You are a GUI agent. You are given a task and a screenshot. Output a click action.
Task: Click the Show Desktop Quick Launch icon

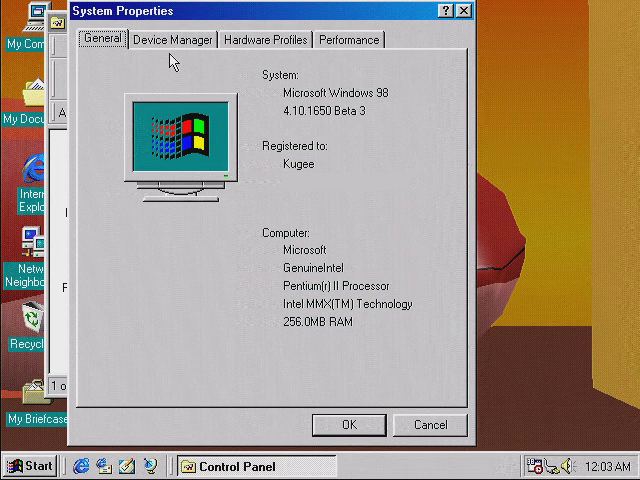tap(127, 466)
